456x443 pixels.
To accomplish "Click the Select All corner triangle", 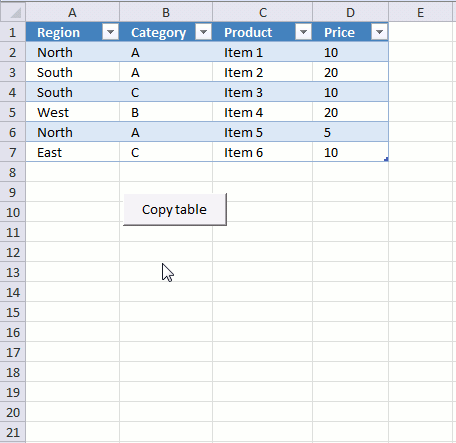I will pos(13,12).
